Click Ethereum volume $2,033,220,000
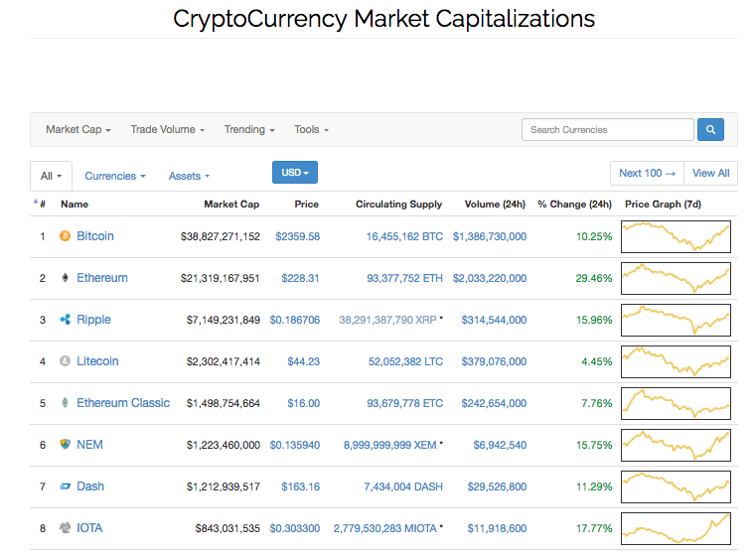756x552 pixels. [x=490, y=278]
